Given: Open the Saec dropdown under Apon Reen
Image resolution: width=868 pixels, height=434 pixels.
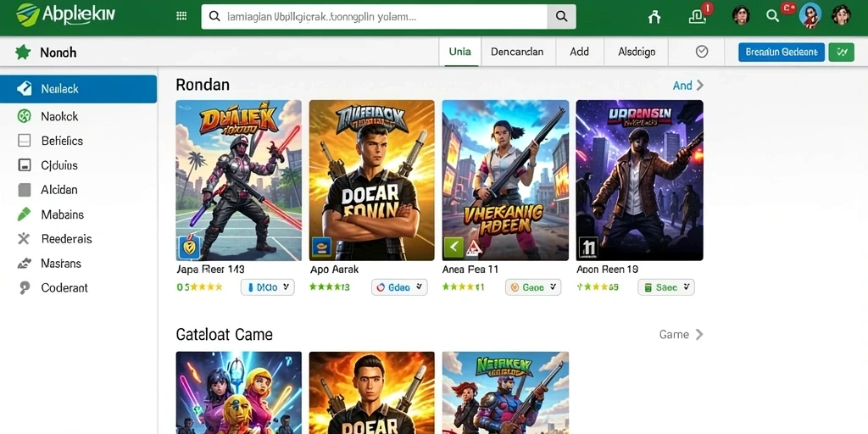Looking at the screenshot, I should (x=666, y=287).
